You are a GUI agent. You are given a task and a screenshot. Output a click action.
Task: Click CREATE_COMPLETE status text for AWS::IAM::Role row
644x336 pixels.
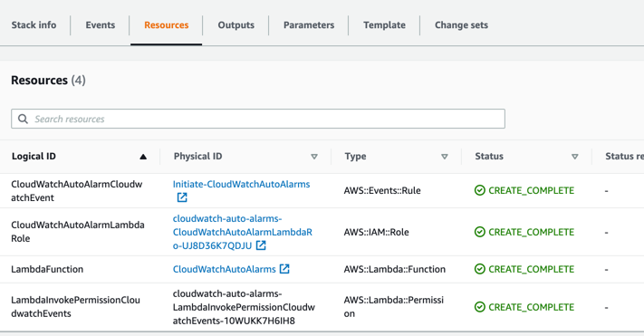[x=531, y=232]
